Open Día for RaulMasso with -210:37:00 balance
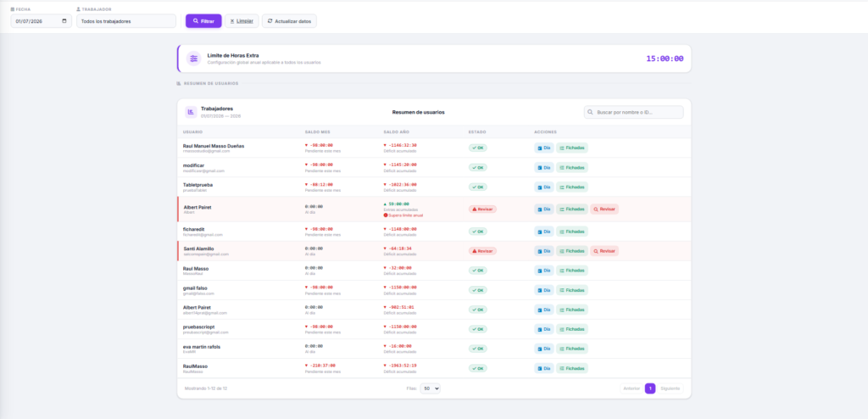Viewport: 868px width, 419px height. 543,368
